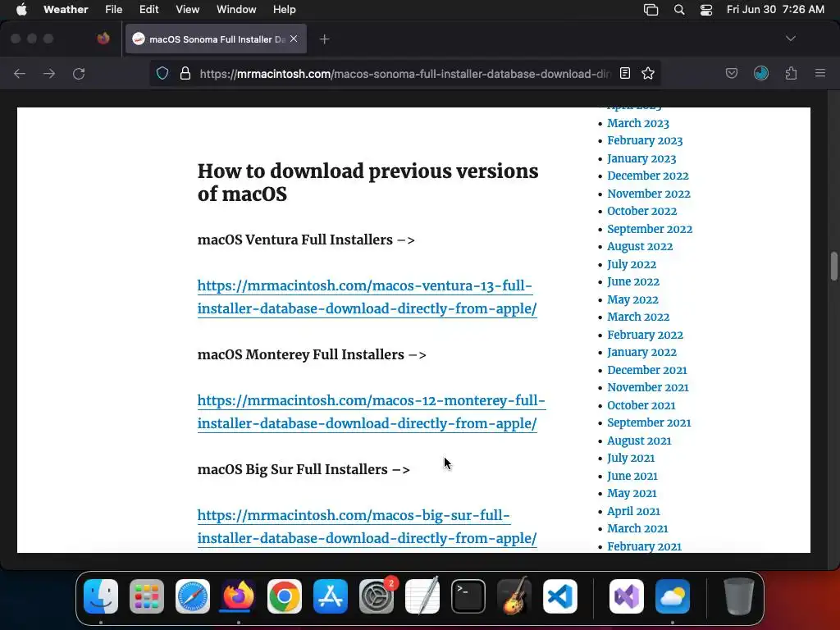Open GarageBand from the Dock
Screen dimensions: 840x630
[514, 596]
